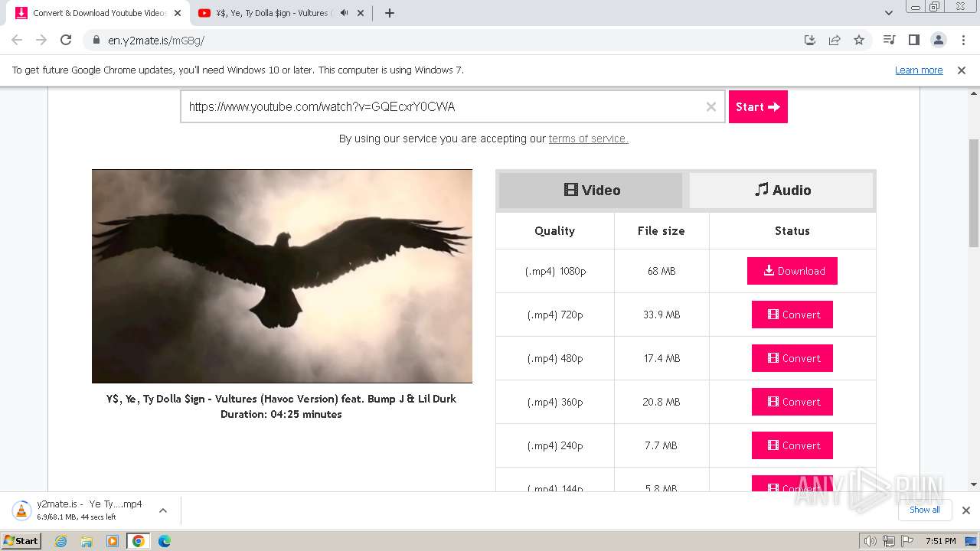
Task: Mute the YouTube tab audio icon
Action: [x=344, y=13]
